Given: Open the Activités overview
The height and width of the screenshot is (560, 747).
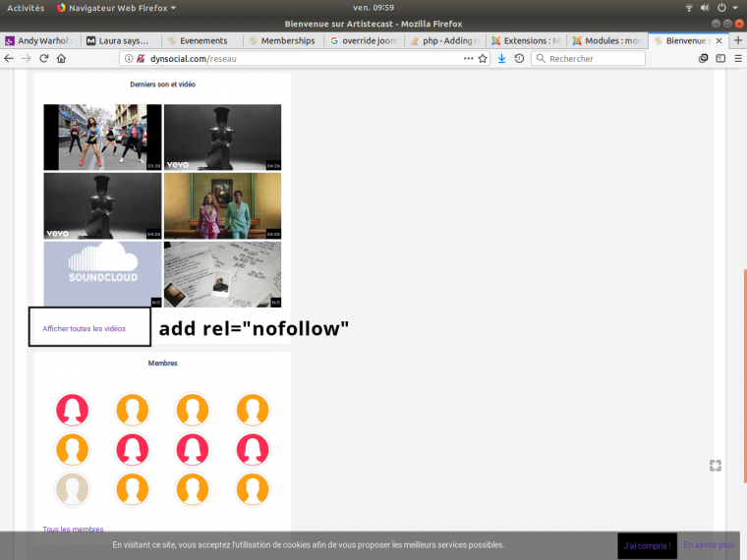Looking at the screenshot, I should pyautogui.click(x=26, y=8).
